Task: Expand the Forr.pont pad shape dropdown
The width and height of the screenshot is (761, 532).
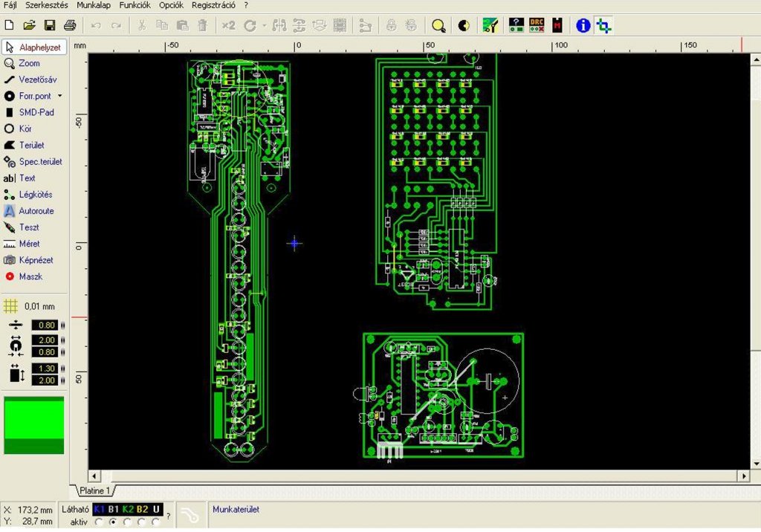Action: point(60,96)
